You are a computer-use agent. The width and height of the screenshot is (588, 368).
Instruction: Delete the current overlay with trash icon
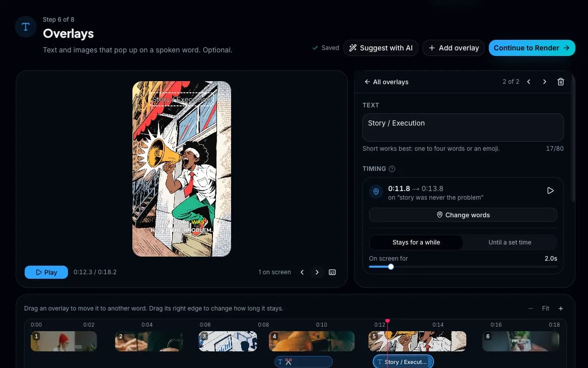tap(561, 82)
